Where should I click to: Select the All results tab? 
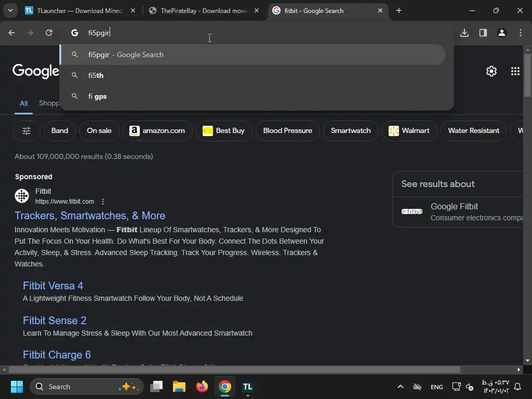coord(23,103)
